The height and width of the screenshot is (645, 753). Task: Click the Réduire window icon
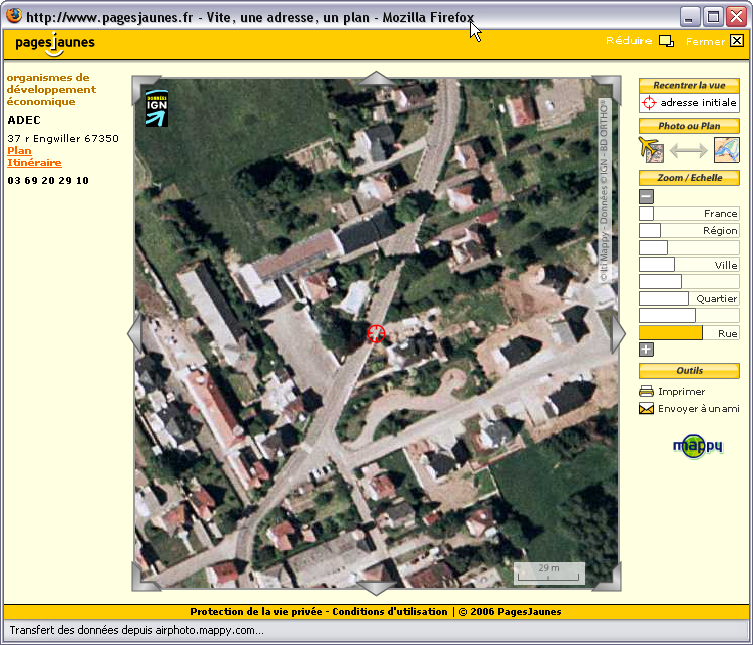click(x=666, y=41)
